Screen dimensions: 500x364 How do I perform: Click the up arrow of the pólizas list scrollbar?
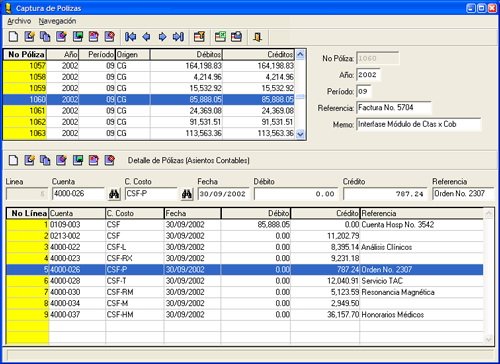pyautogui.click(x=300, y=54)
